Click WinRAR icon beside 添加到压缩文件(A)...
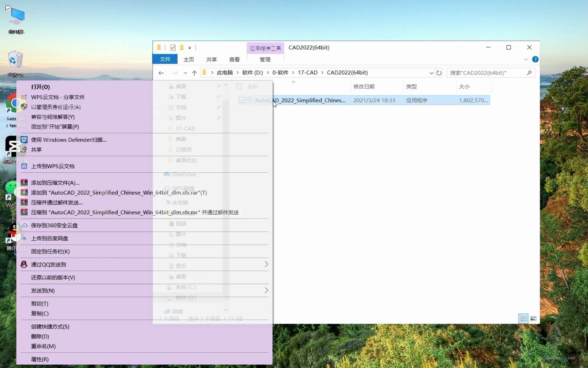 tap(24, 182)
